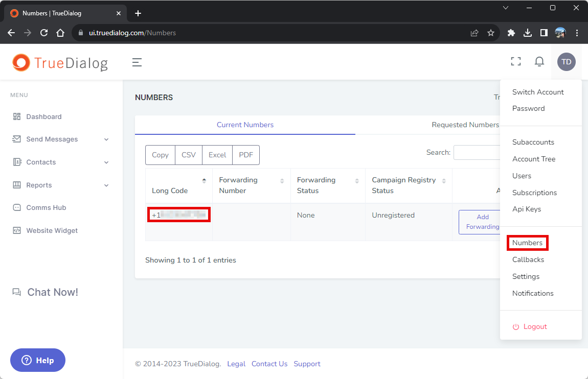Close the Numbers | TrueDialog tab

coord(119,13)
